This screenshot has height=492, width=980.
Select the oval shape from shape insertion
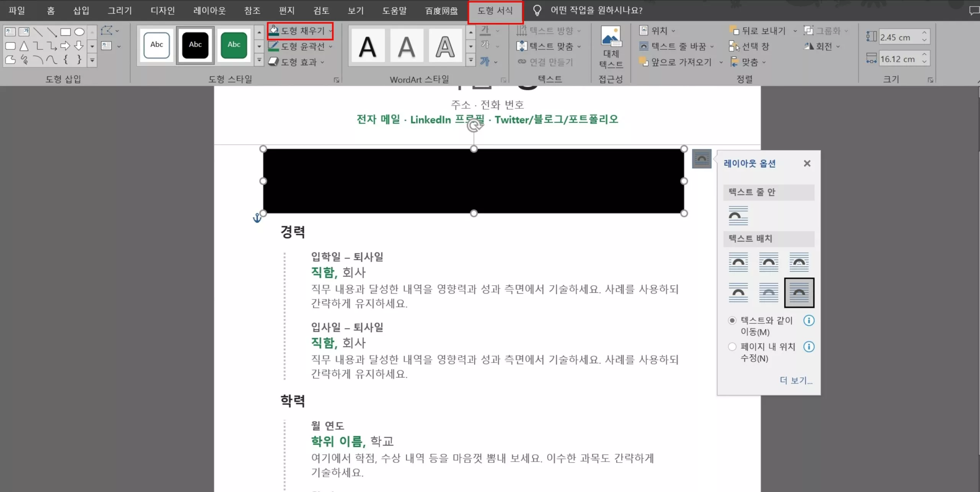pyautogui.click(x=79, y=32)
